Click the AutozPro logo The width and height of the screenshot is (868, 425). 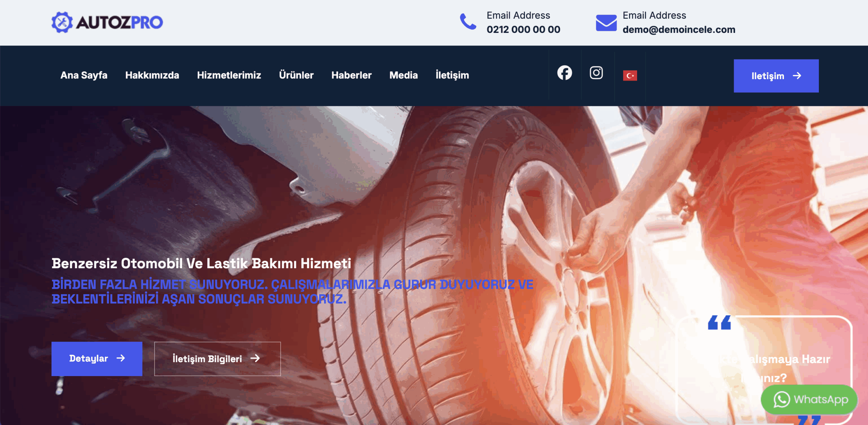tap(107, 22)
